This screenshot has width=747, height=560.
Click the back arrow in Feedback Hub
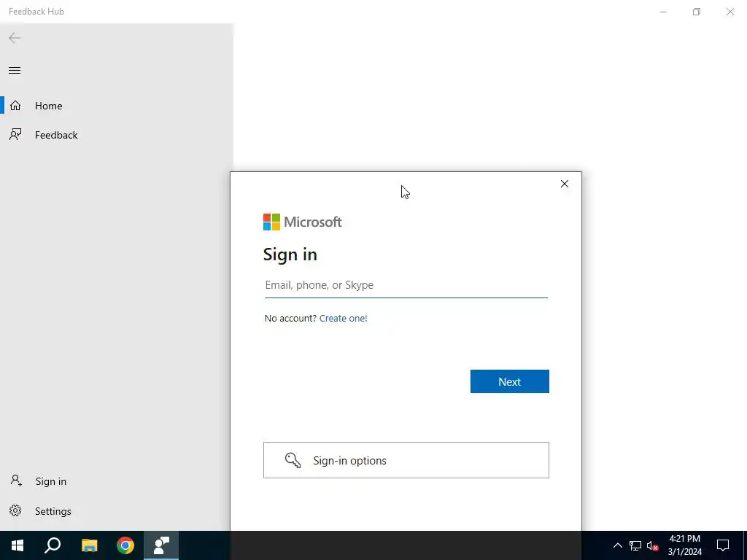[15, 38]
